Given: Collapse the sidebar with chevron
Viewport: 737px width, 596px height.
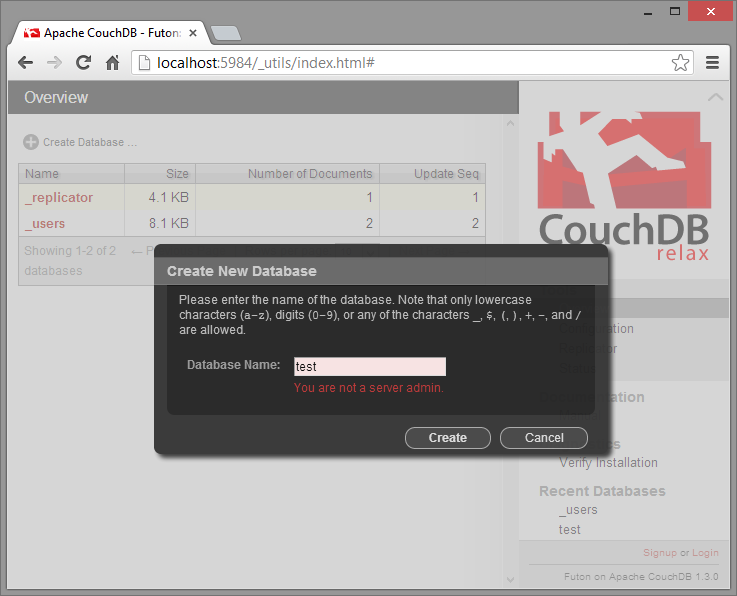Looking at the screenshot, I should [715, 97].
